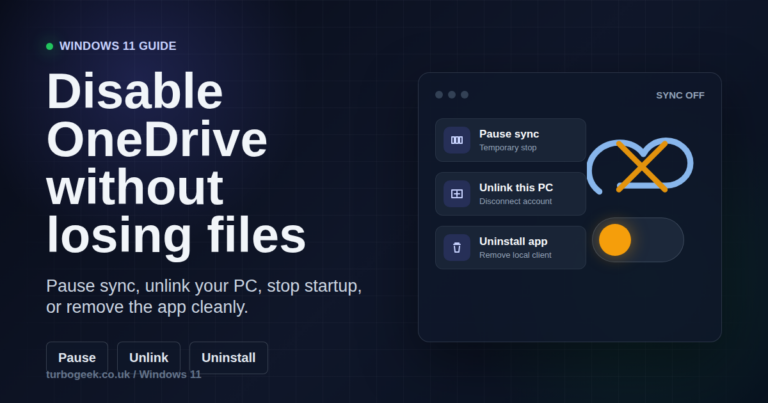The width and height of the screenshot is (768, 403).
Task: Click the WINDOWS 11 GUIDE label
Action: (118, 46)
